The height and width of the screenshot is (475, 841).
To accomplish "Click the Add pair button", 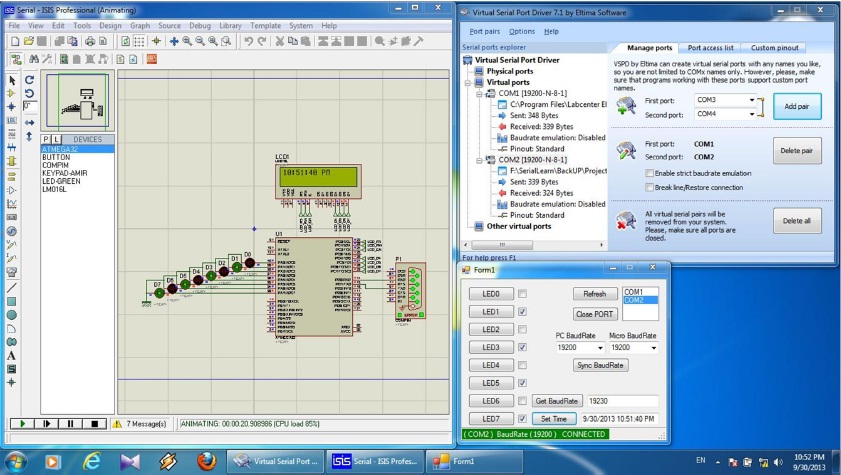I will [797, 106].
